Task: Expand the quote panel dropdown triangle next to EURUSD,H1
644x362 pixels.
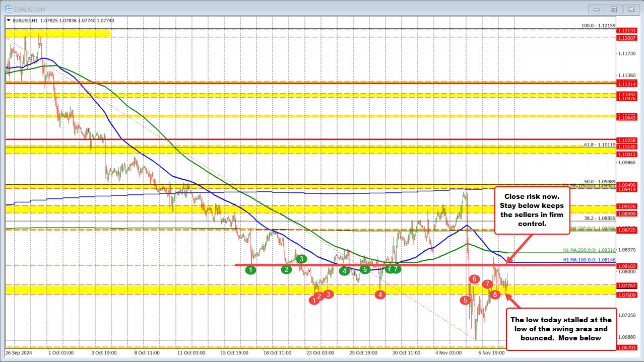Action: (10, 20)
